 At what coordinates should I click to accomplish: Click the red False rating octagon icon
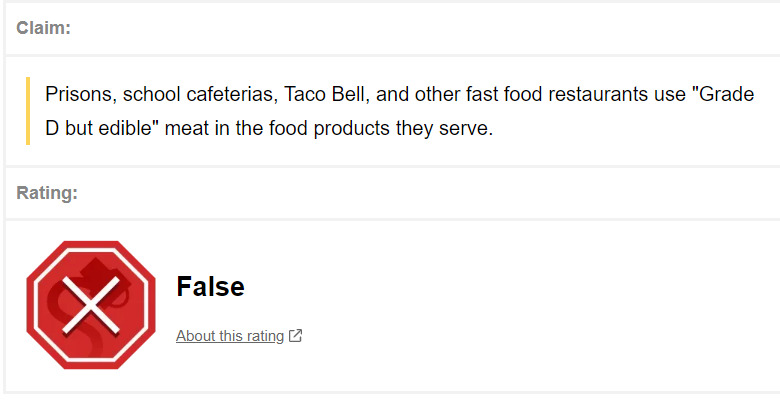(91, 305)
